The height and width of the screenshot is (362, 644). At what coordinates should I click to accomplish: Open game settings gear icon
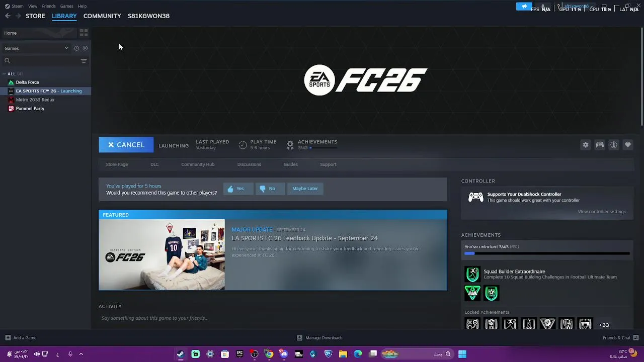click(586, 145)
